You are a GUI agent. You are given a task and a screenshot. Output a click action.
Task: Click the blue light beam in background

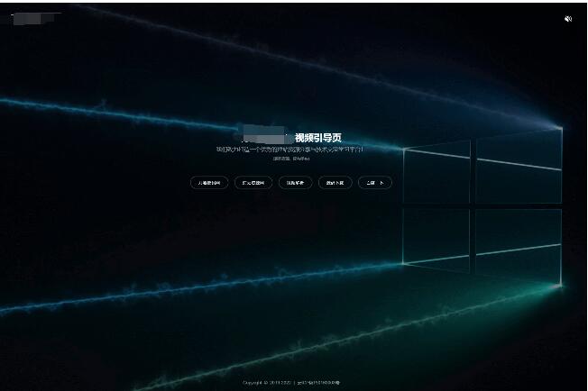tap(135, 117)
